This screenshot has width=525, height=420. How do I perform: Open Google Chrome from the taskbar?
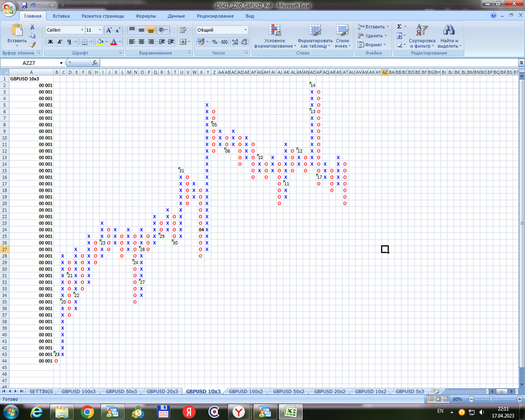coord(87,412)
